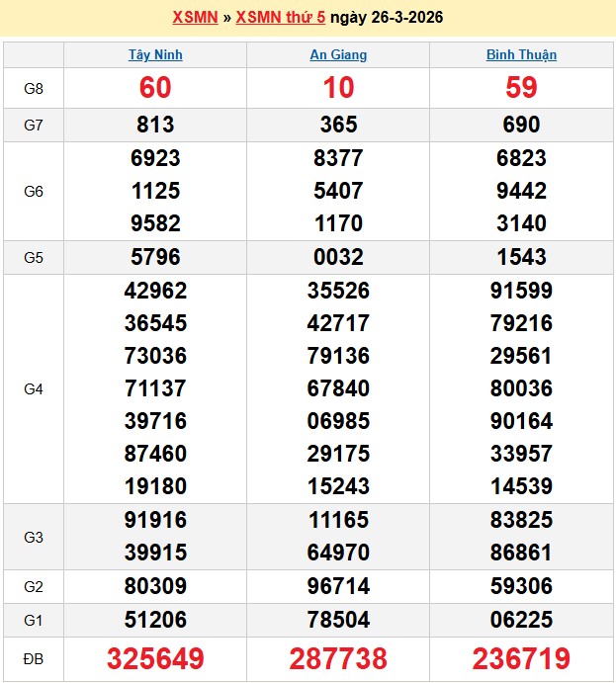Viewport: 616px width, 683px height.
Task: Select Bình Thuận special prize 236719
Action: (521, 659)
